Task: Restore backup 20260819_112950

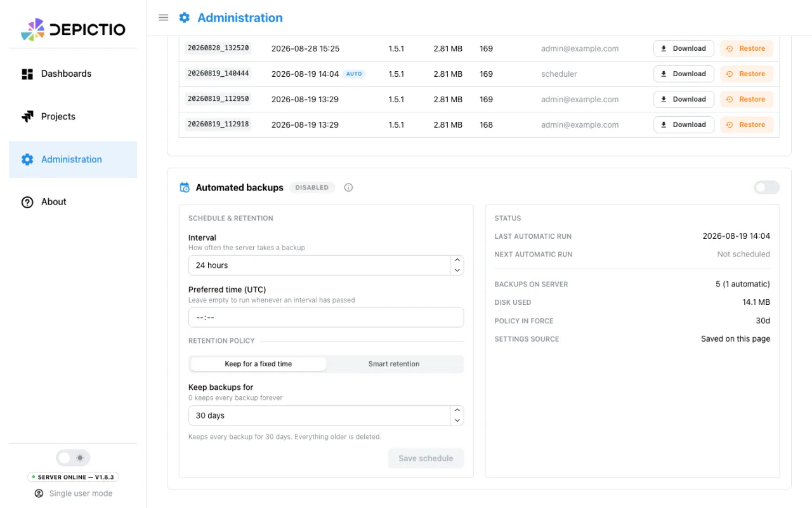Action: pyautogui.click(x=747, y=99)
